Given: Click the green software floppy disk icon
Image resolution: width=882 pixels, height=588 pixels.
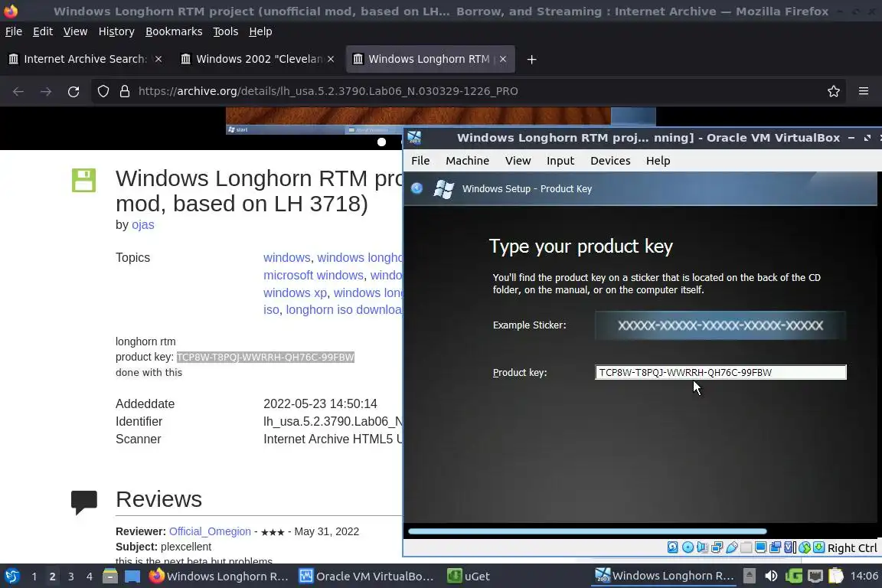Looking at the screenshot, I should tap(83, 180).
